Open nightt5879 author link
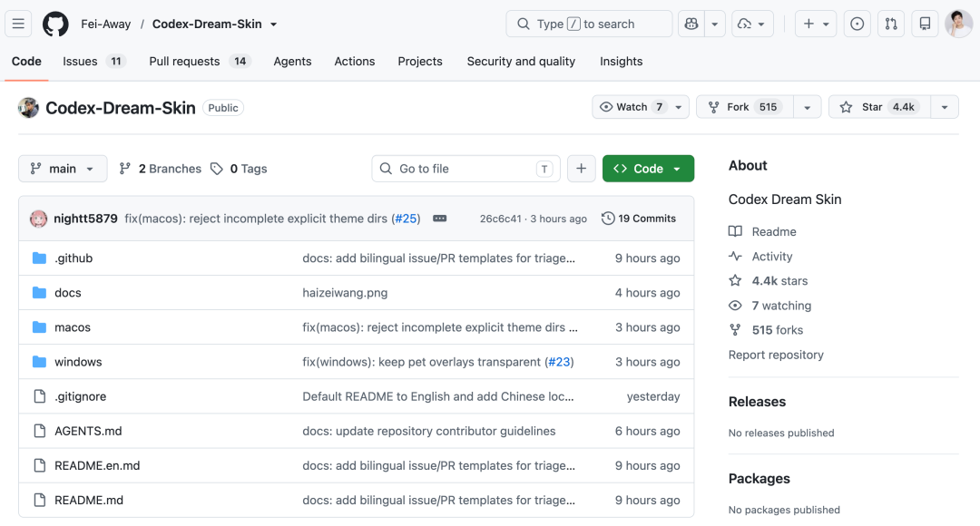Screen dimensions: 980x526 85,219
